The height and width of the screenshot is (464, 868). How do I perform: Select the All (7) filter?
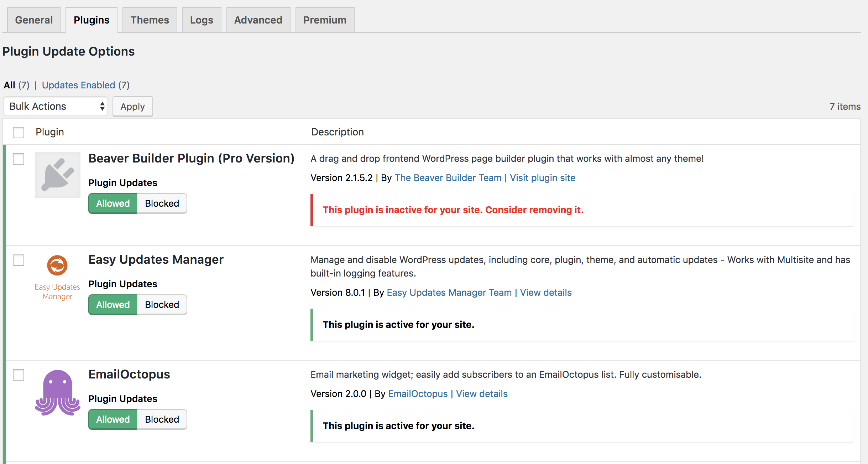coord(16,85)
